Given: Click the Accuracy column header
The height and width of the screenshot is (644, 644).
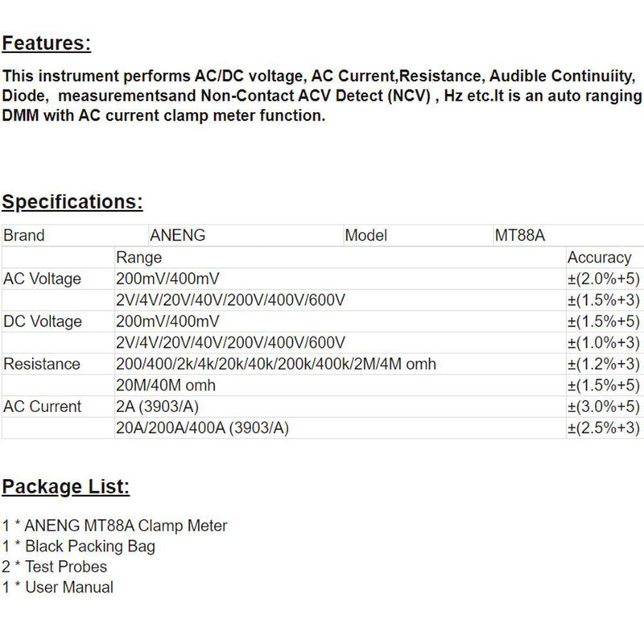Looking at the screenshot, I should 599,258.
